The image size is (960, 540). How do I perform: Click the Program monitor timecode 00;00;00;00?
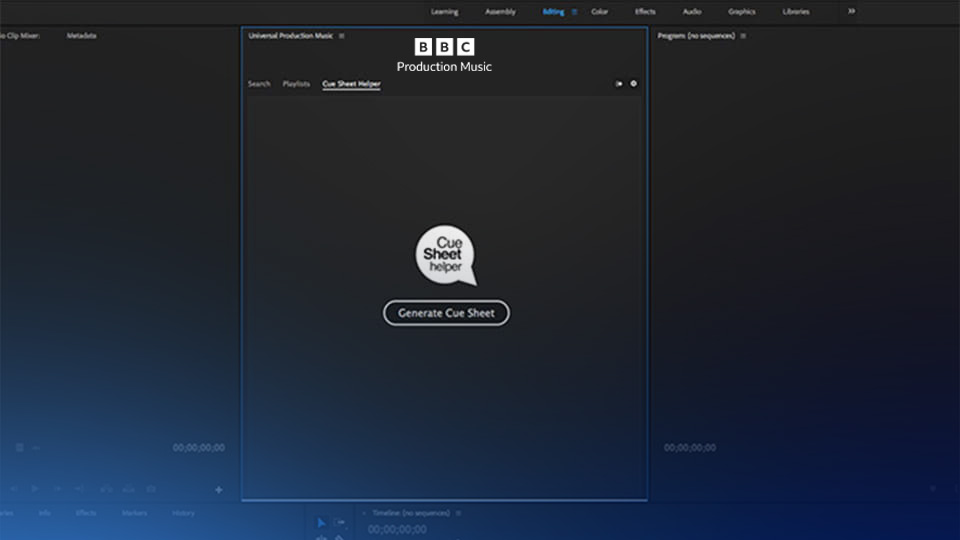690,448
